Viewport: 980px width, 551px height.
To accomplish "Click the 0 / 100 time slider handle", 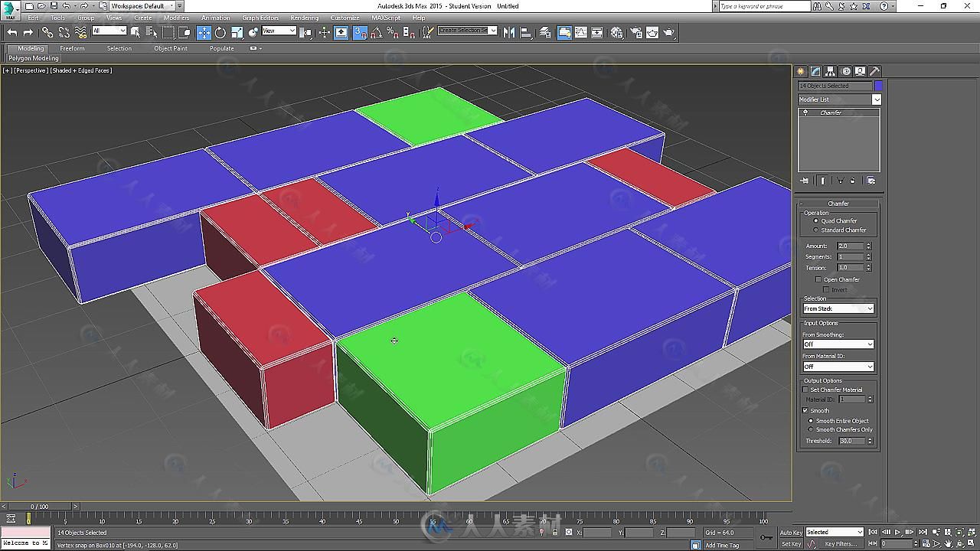I will [x=39, y=507].
